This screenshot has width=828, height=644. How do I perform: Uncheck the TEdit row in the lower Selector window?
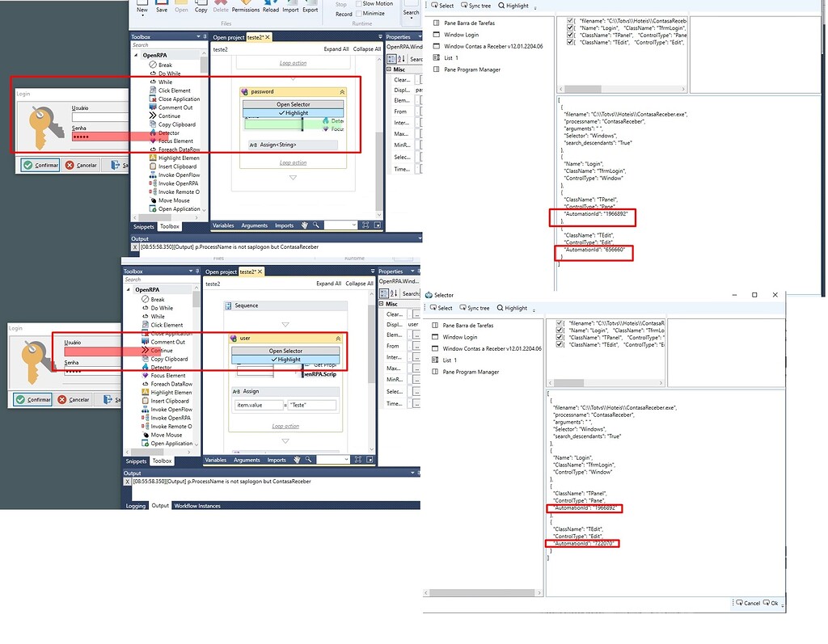point(560,345)
